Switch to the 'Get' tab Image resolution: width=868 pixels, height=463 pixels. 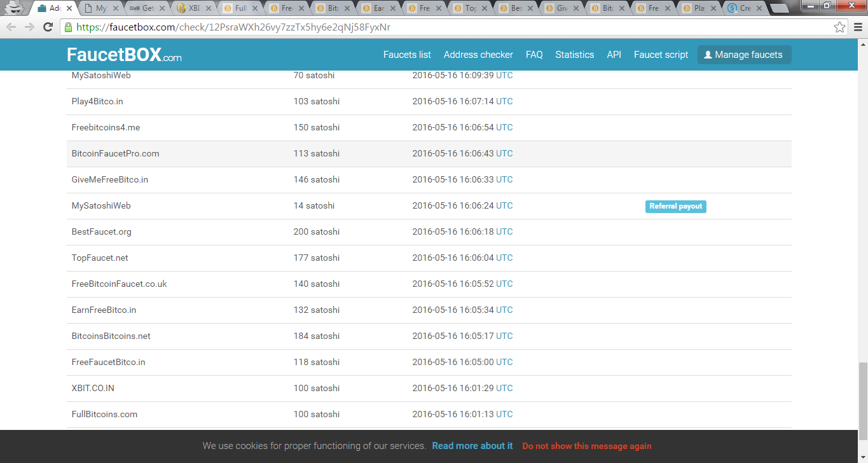[146, 8]
